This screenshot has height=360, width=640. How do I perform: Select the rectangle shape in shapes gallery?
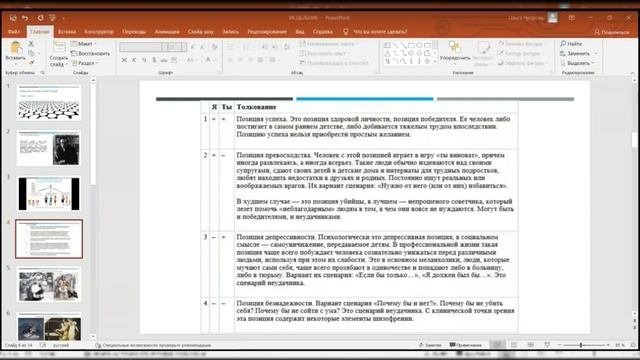pos(411,45)
